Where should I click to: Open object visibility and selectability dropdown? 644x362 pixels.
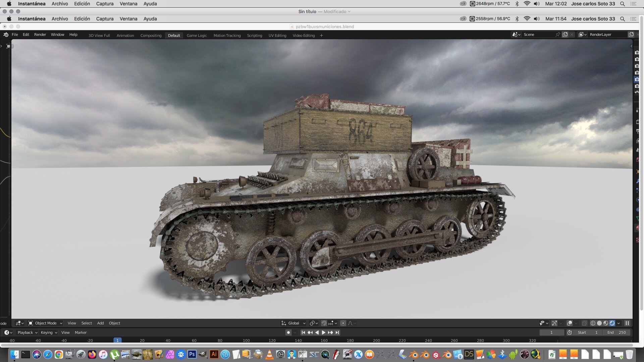544,323
